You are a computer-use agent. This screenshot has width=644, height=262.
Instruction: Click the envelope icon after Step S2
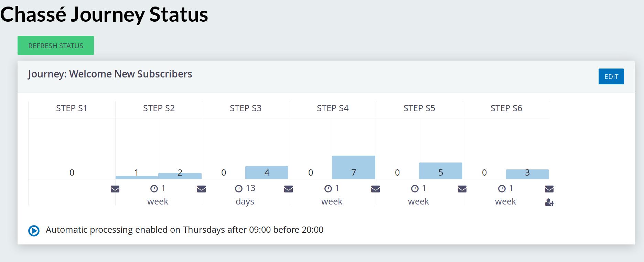click(x=201, y=189)
